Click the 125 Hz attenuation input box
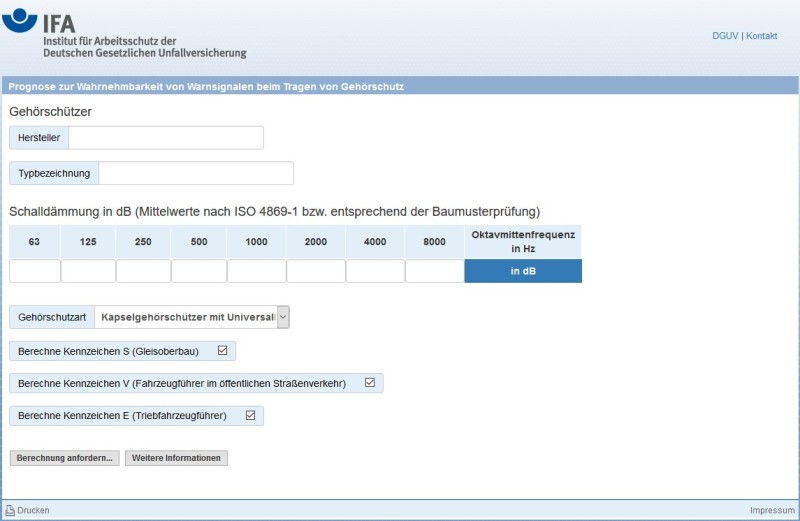 (88, 271)
